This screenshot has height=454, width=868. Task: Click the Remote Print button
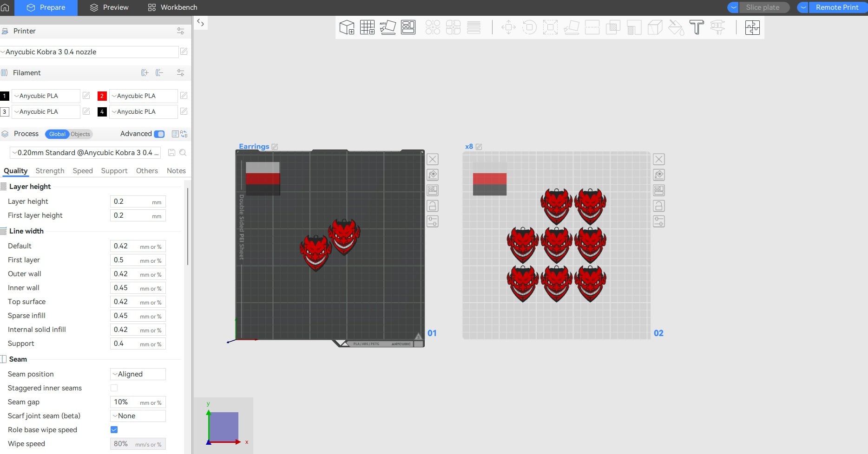838,7
